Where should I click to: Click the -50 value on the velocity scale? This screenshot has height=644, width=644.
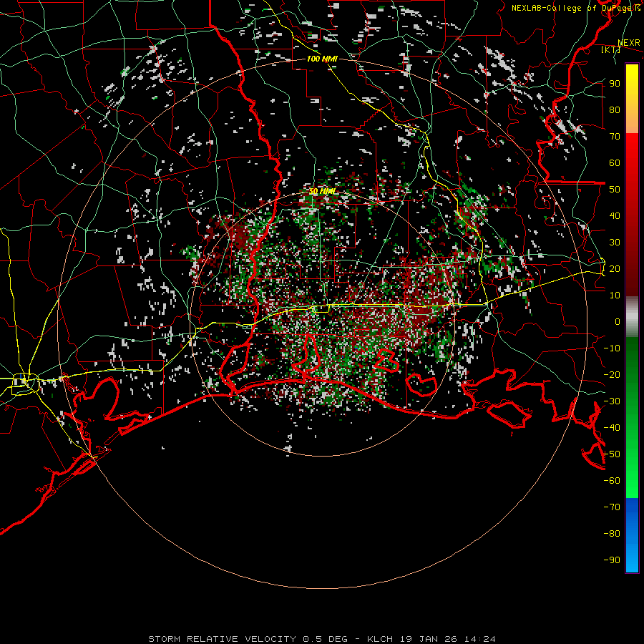(612, 454)
